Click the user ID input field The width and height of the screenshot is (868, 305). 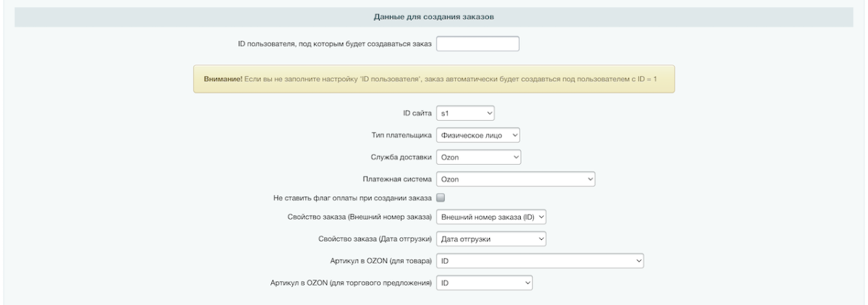pyautogui.click(x=478, y=44)
